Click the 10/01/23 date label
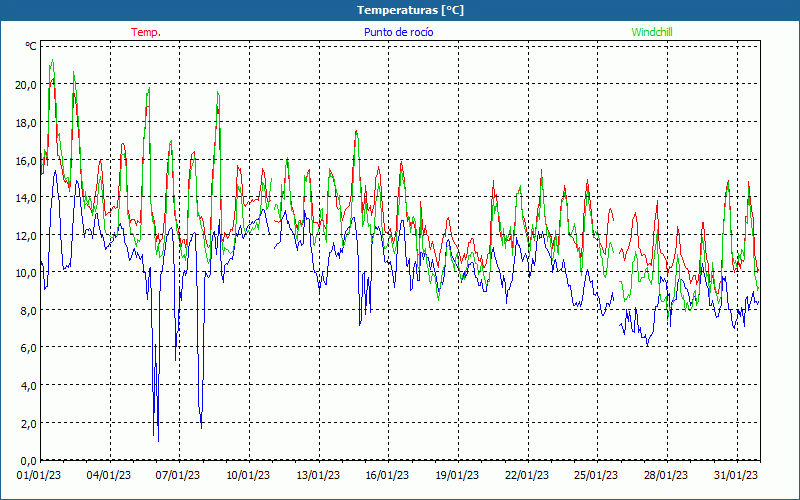This screenshot has width=800, height=500. click(x=248, y=476)
